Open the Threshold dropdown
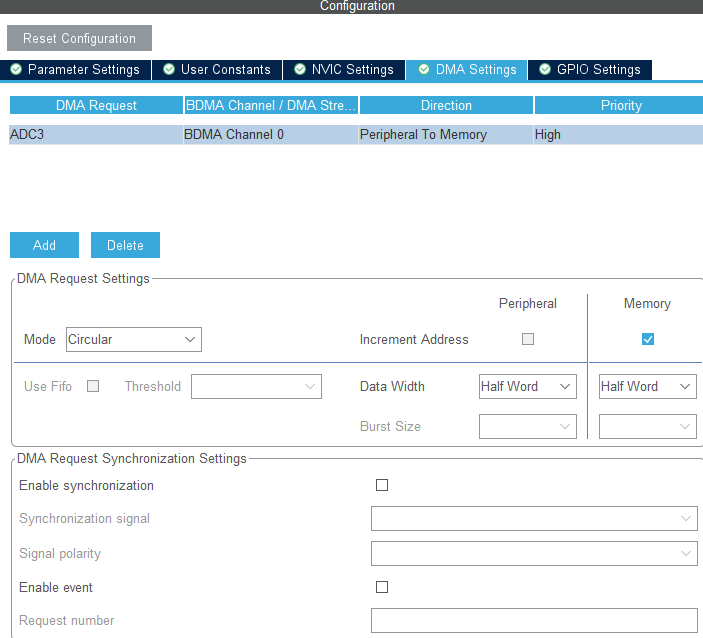703x638 pixels. coord(256,386)
